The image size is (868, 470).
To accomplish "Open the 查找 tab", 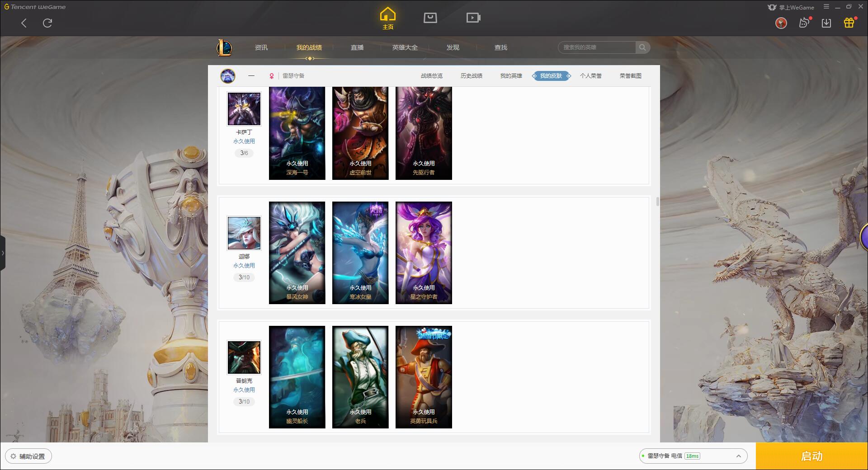I will point(501,47).
